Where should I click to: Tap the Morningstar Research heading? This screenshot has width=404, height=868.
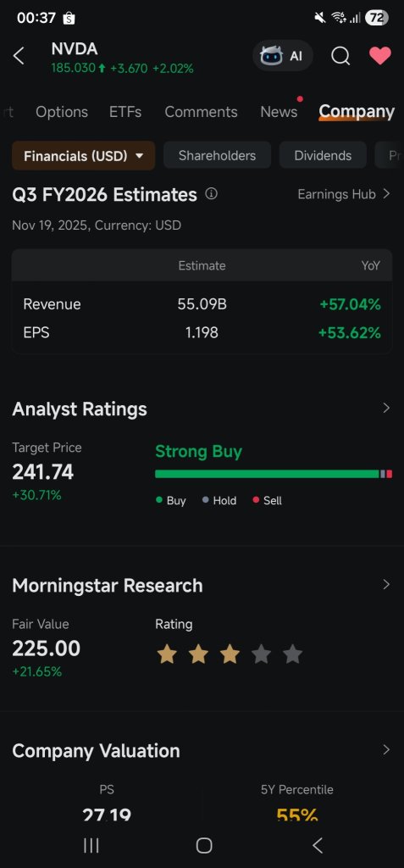pos(108,585)
